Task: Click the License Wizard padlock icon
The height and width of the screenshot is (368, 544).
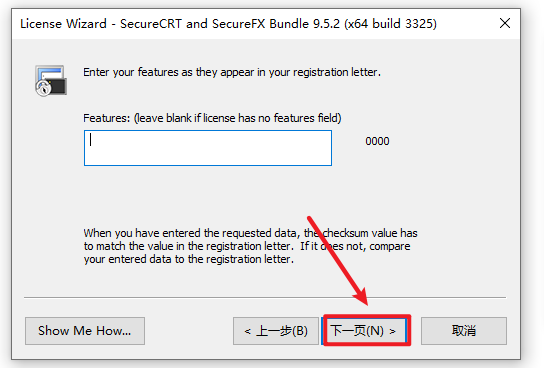Action: [51, 80]
